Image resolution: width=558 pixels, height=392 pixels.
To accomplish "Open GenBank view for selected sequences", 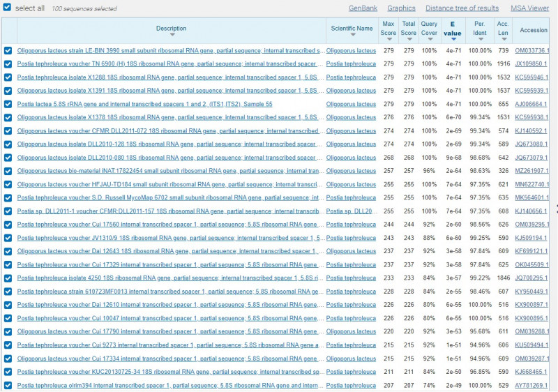I will click(x=363, y=8).
